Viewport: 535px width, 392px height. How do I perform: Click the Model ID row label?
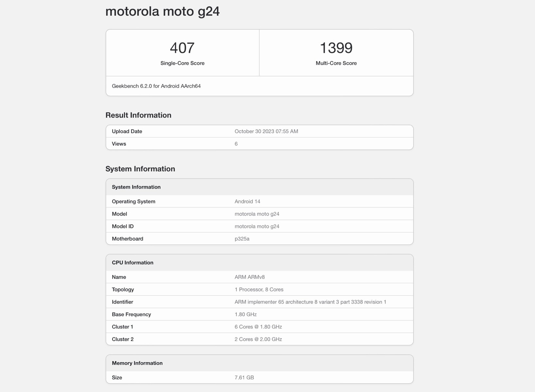click(x=123, y=226)
